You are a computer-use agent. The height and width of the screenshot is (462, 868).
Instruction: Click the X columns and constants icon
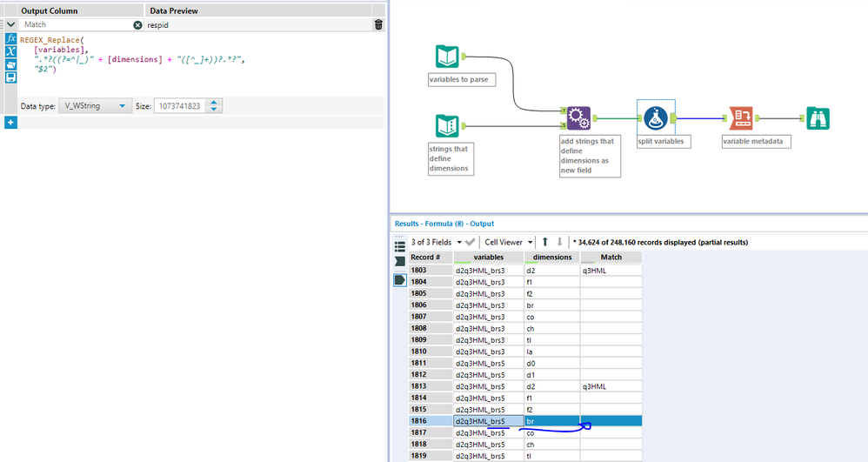pos(10,52)
